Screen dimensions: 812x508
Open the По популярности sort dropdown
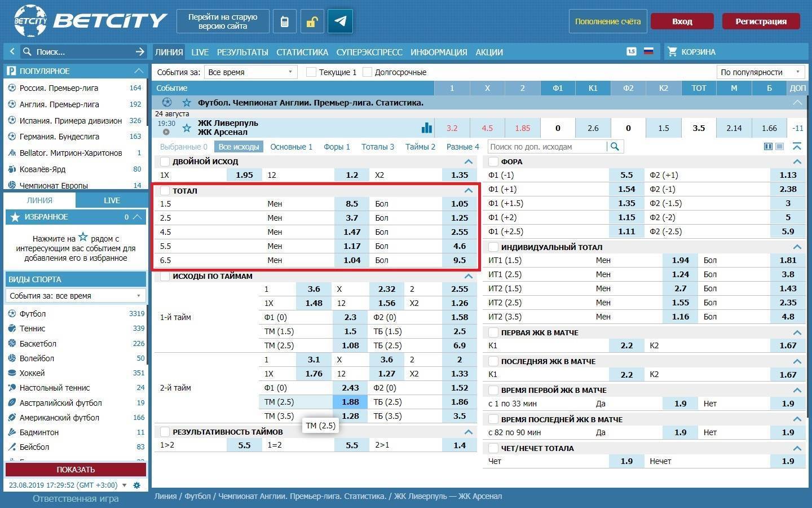760,72
